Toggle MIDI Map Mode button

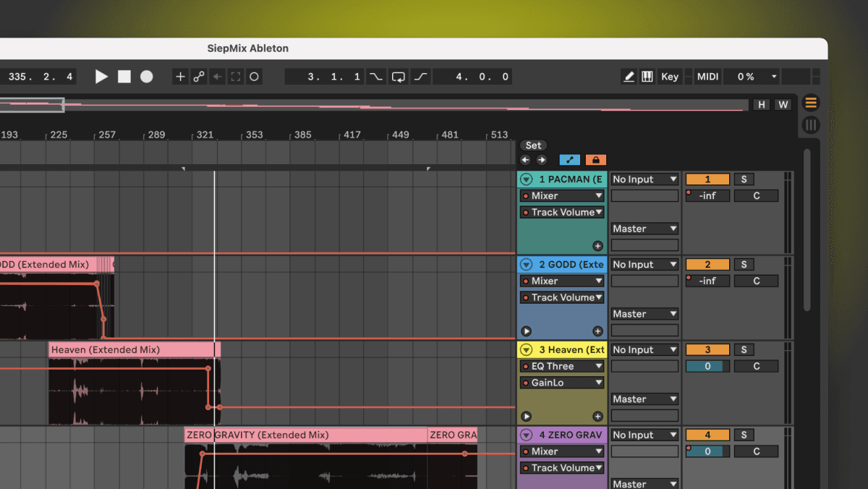tap(707, 77)
